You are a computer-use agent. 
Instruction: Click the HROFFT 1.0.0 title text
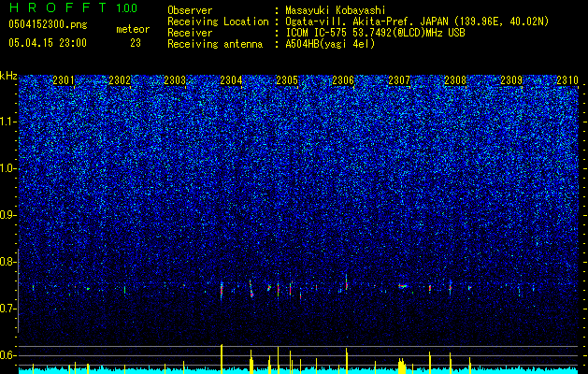pos(74,7)
